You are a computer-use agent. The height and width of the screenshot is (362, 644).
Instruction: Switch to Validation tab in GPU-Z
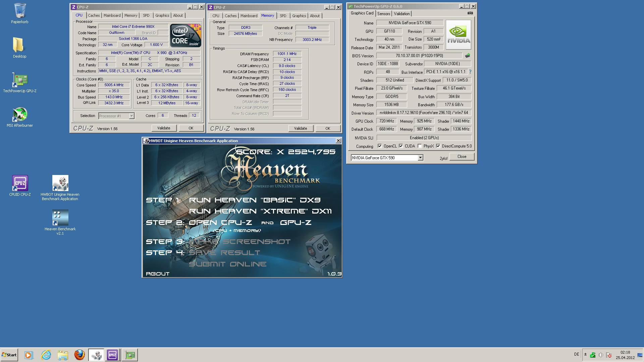pos(401,14)
